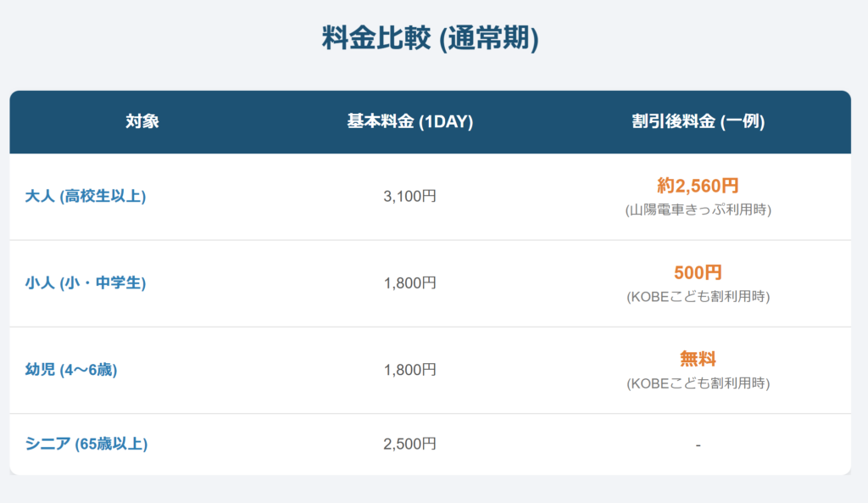Select the 幼児 (4〜6歳) row label

pyautogui.click(x=71, y=370)
